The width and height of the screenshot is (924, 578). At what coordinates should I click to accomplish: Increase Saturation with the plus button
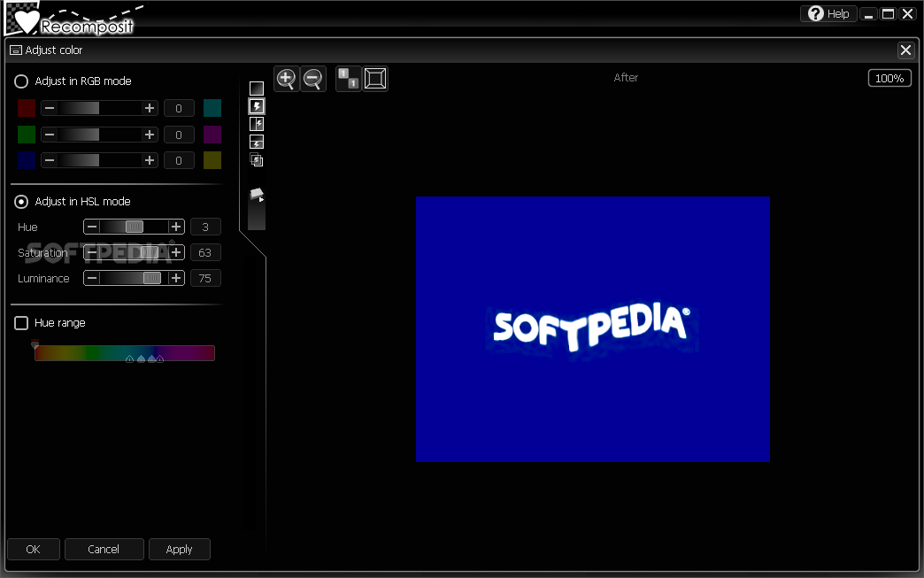click(x=175, y=252)
